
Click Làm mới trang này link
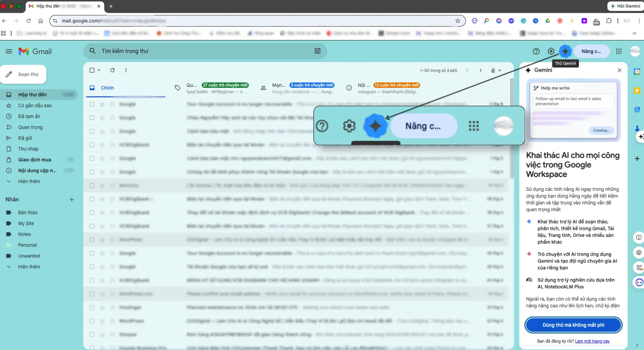(592, 341)
